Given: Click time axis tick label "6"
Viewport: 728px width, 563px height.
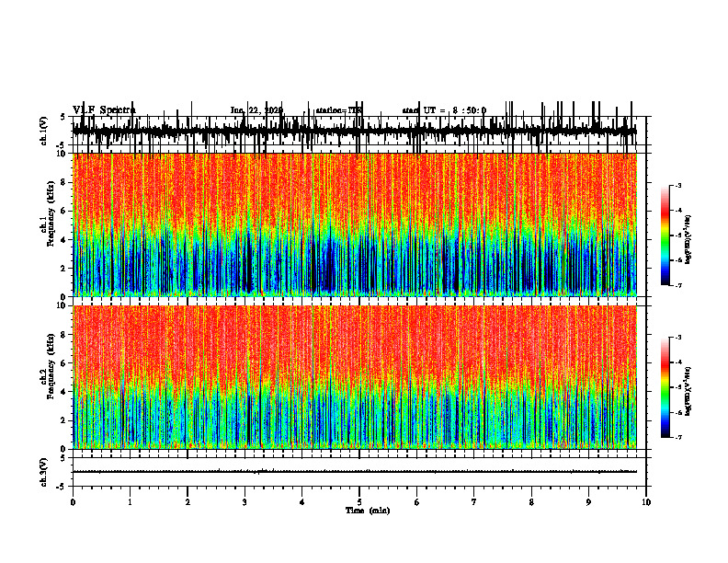Looking at the screenshot, I should (417, 502).
